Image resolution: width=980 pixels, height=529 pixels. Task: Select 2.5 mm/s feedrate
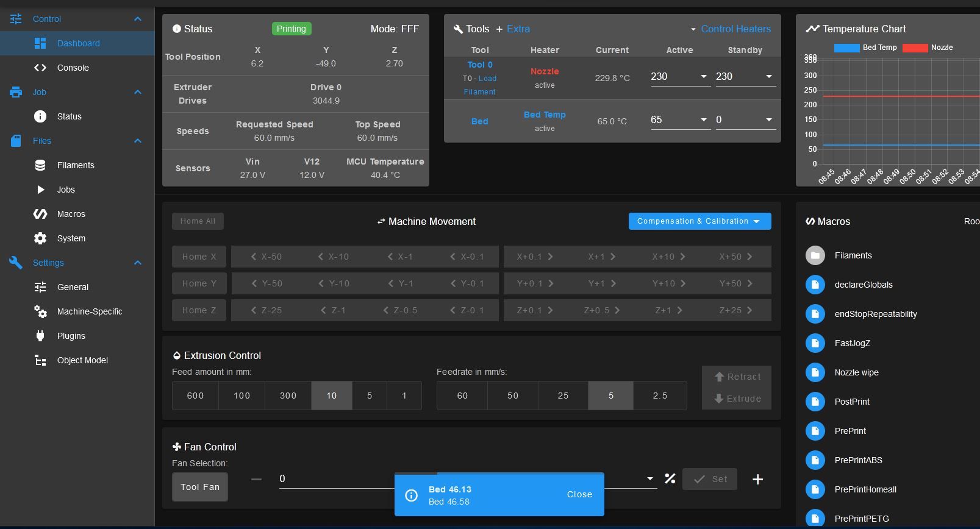[660, 396]
